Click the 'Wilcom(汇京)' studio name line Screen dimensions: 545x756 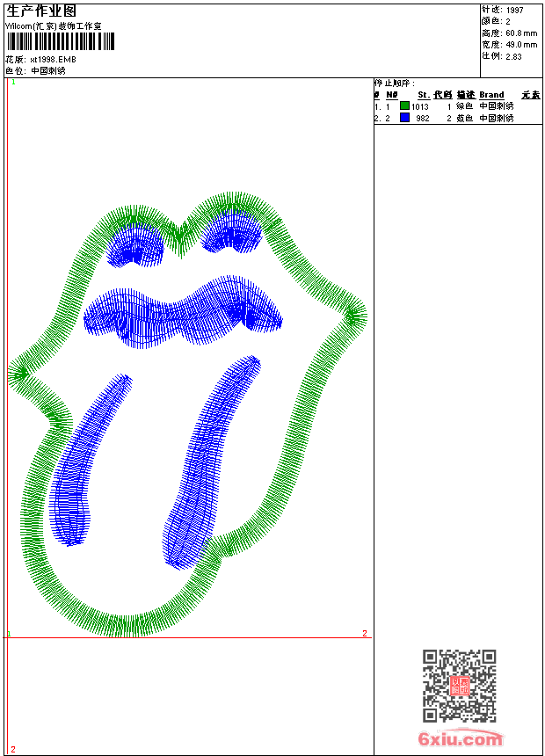point(54,26)
